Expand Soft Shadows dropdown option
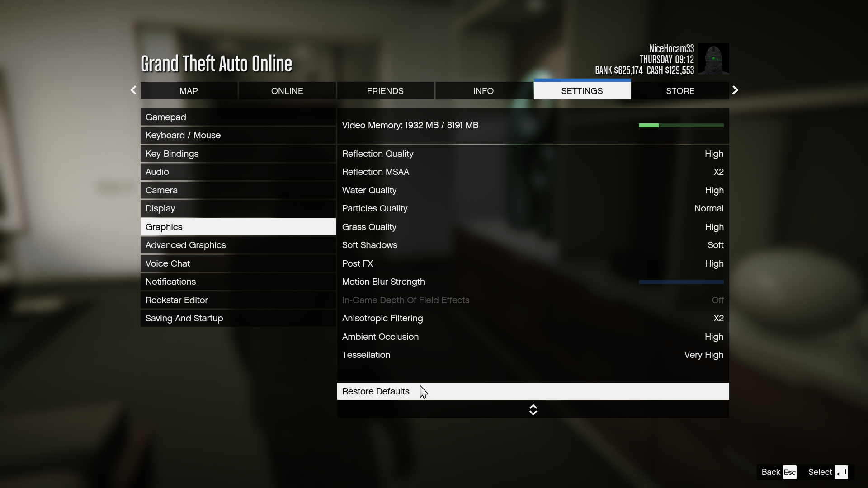 (716, 245)
